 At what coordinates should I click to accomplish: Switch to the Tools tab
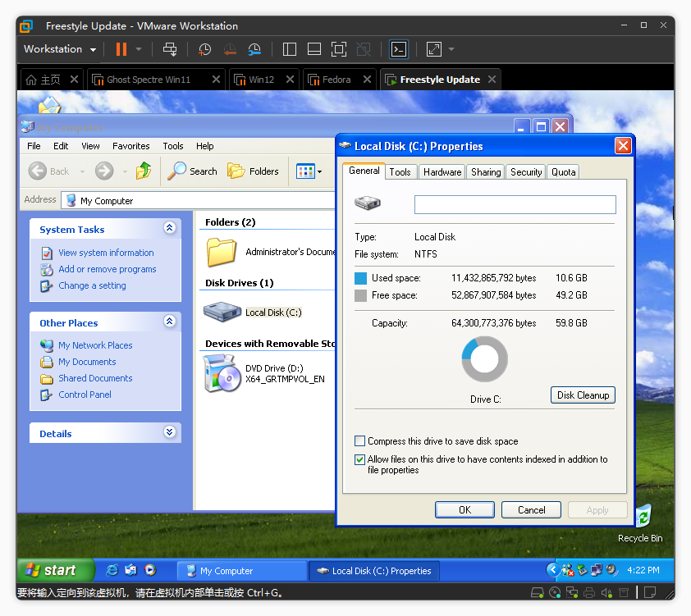tap(400, 171)
